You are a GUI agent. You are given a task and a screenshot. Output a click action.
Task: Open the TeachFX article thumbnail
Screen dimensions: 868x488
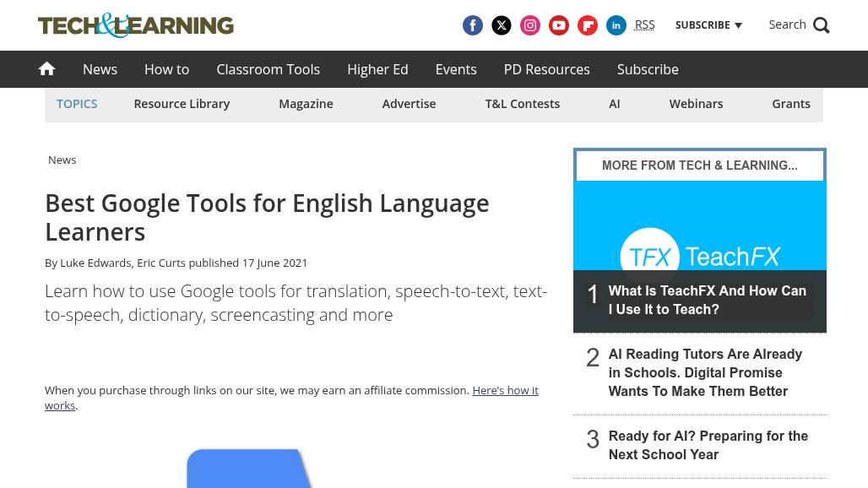[x=700, y=225]
